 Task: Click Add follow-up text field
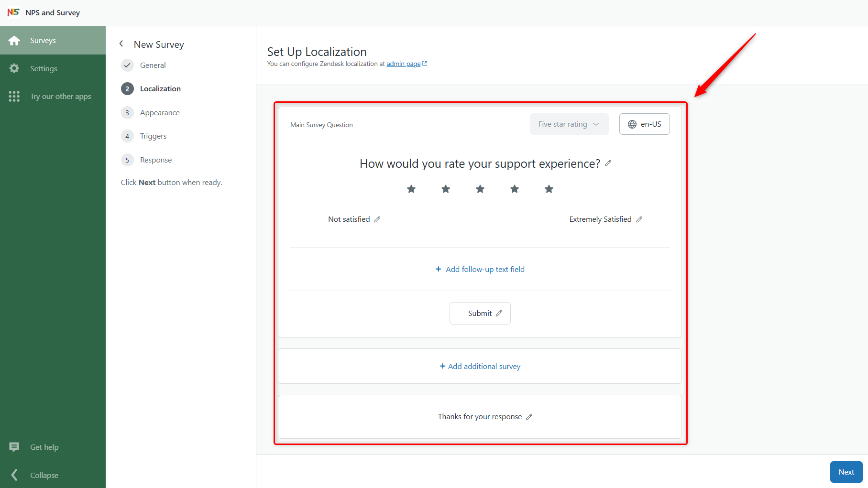[480, 269]
